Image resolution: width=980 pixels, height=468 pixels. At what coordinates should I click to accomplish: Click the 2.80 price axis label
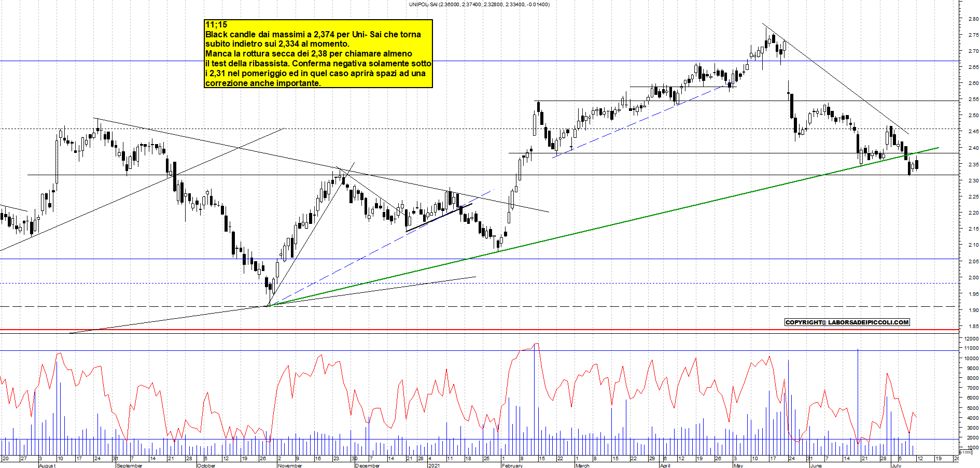coord(973,19)
